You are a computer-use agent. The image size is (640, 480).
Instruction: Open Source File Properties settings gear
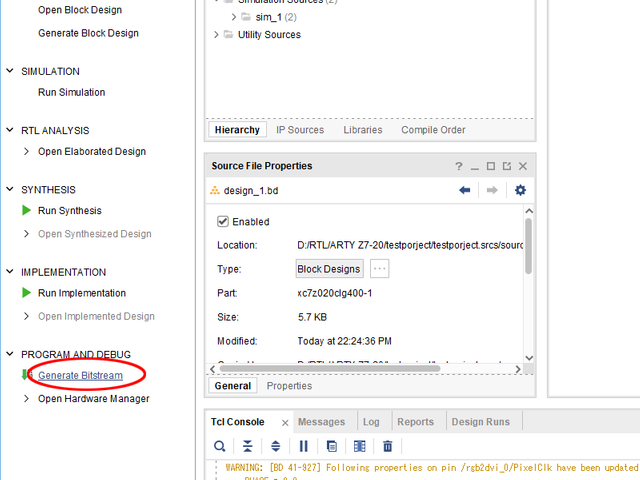tap(520, 191)
